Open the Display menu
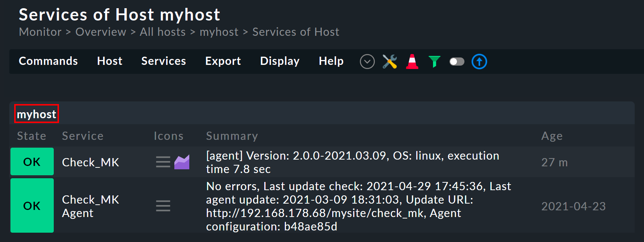Viewport: 644px width, 242px height. tap(280, 61)
